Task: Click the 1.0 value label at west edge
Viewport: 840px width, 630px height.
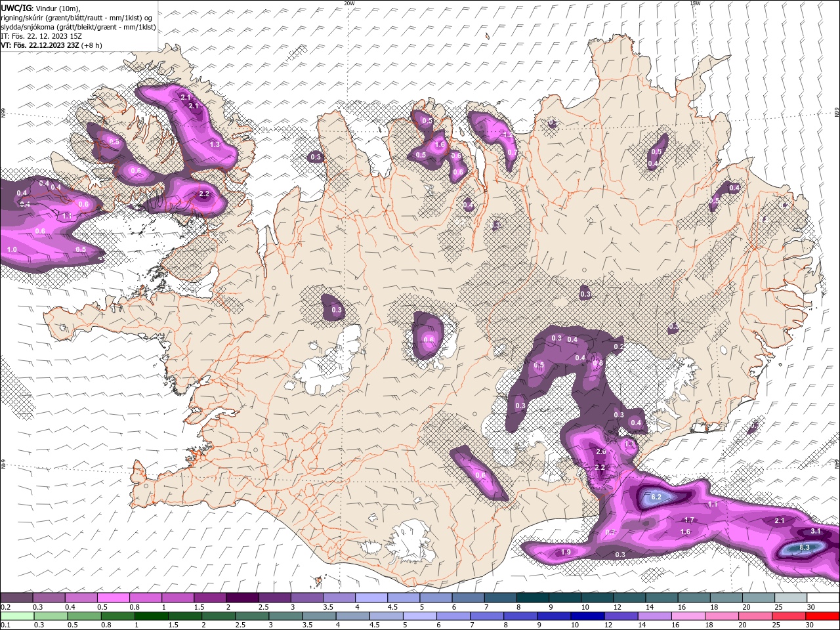Action: tap(12, 249)
